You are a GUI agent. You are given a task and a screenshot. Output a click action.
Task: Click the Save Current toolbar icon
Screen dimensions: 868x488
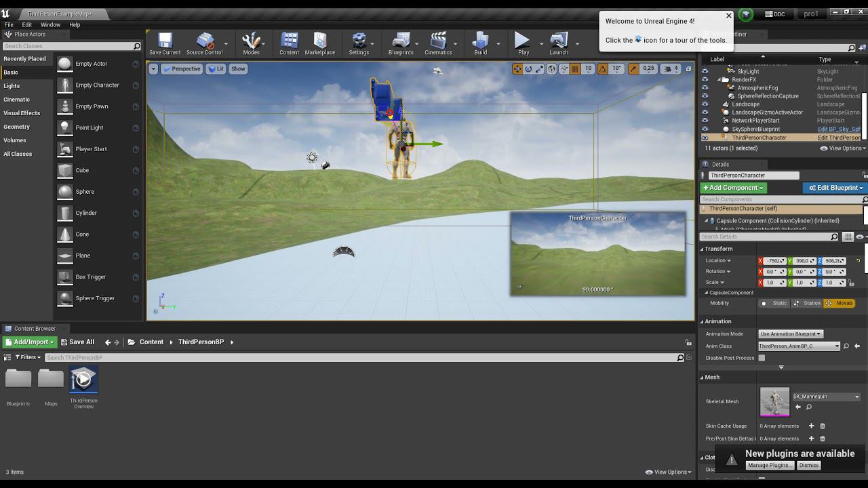click(165, 43)
